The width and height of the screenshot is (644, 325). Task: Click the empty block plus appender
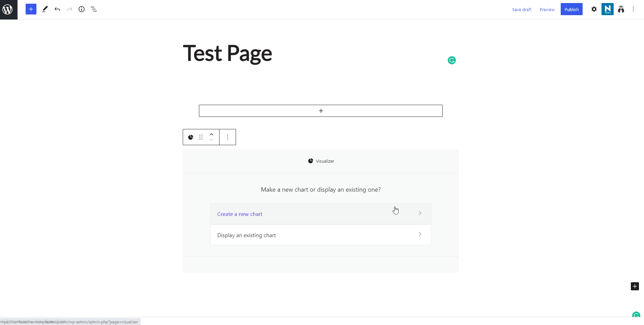321,111
